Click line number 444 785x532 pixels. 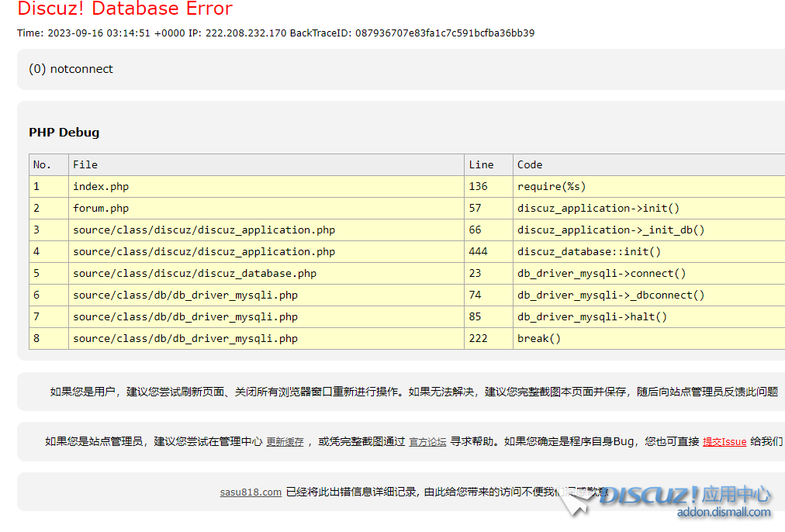489,252
